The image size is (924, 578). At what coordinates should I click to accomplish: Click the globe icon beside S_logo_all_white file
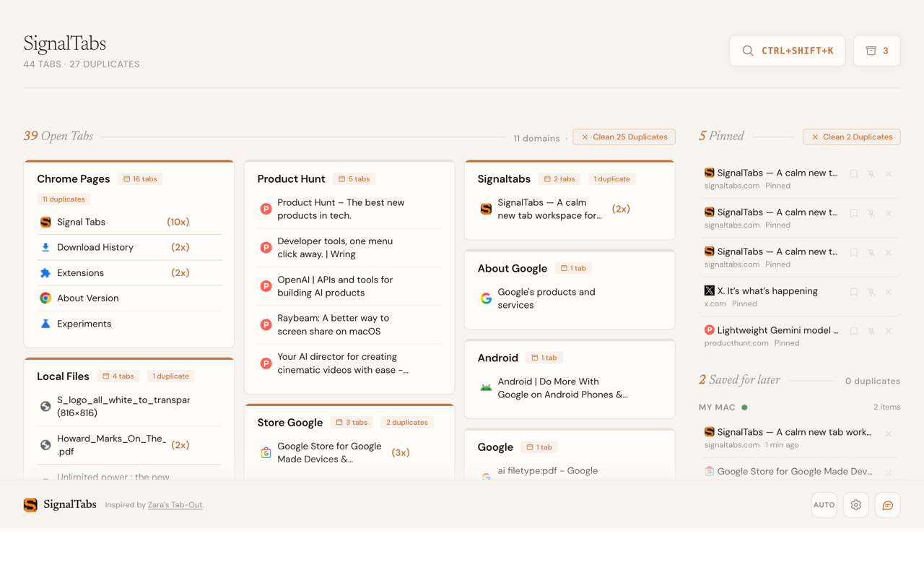45,406
